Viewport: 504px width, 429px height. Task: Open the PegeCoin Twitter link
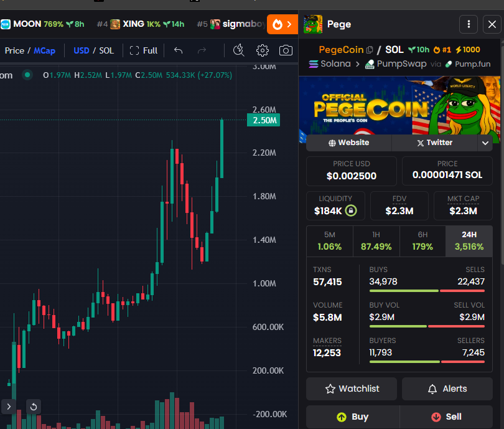[x=434, y=143]
